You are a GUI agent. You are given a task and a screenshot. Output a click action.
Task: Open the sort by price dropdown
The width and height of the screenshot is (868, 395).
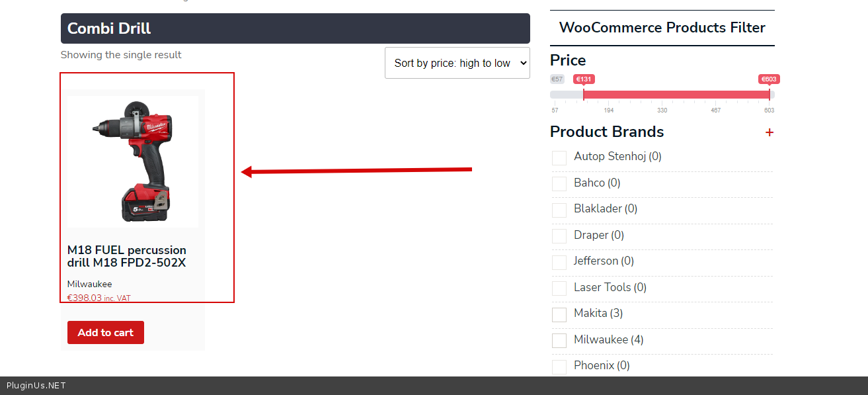point(457,63)
